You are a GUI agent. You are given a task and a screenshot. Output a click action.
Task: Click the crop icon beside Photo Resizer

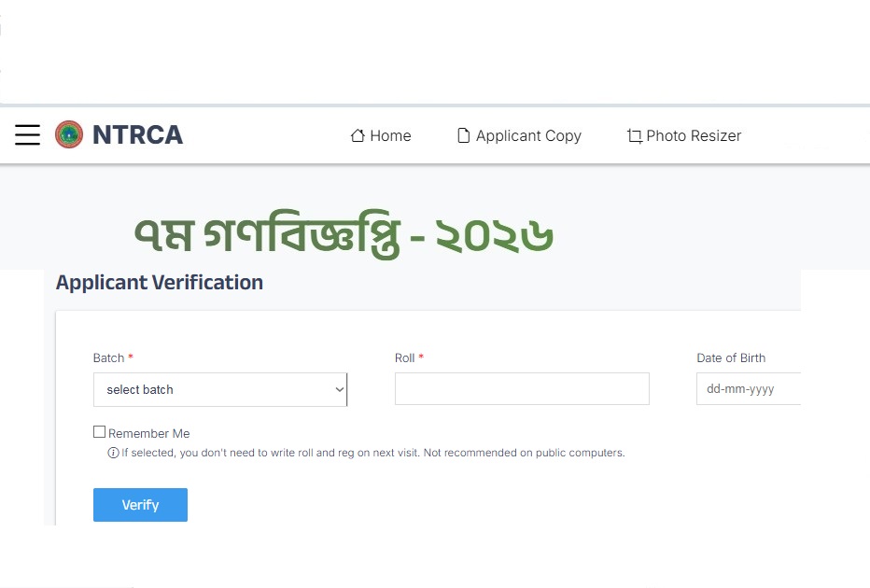(635, 136)
